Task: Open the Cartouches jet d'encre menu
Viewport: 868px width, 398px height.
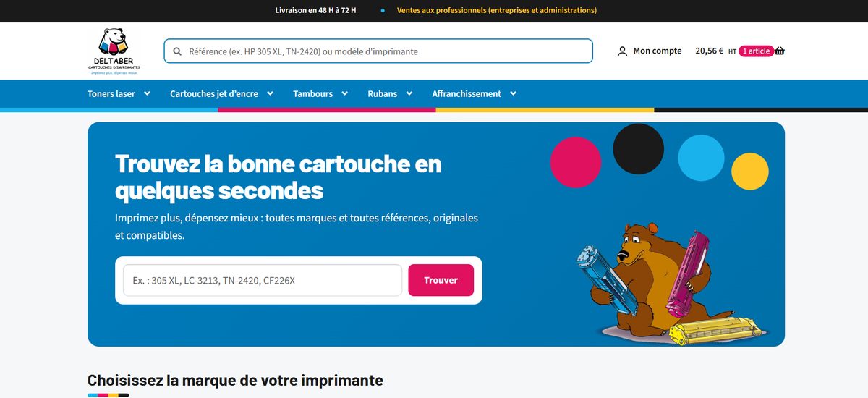Action: (214, 94)
